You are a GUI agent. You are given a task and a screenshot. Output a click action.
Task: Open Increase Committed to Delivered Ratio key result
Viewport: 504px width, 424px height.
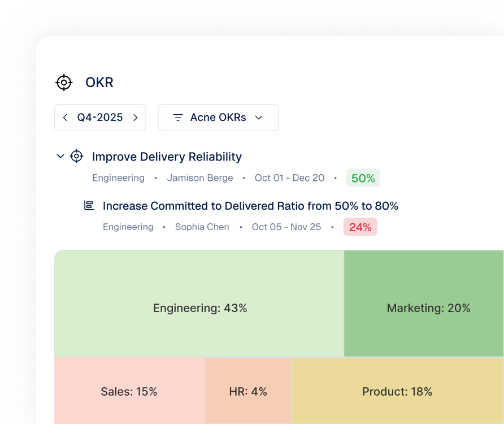(x=250, y=206)
